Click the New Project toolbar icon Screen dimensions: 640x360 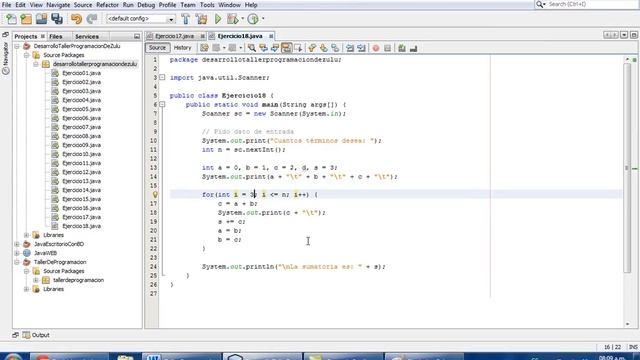click(x=26, y=19)
